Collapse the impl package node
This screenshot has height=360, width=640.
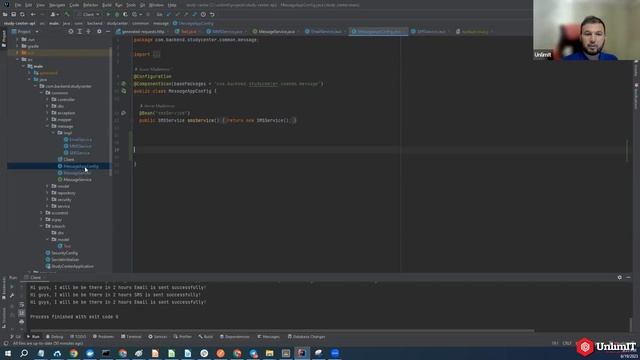(x=53, y=133)
